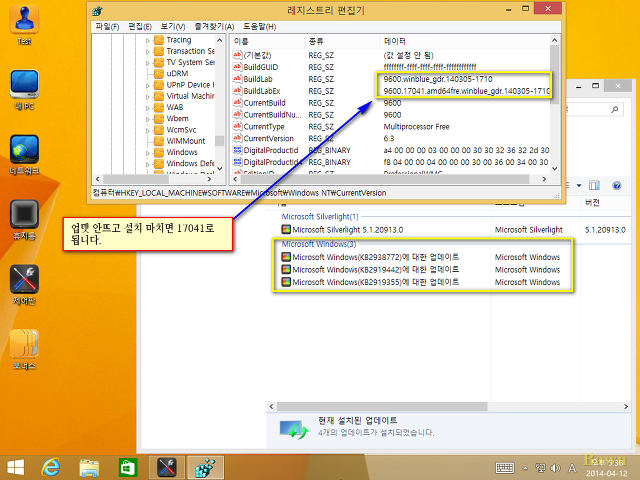
Task: Expand the Virtual Machine key
Action: [x=148, y=97]
